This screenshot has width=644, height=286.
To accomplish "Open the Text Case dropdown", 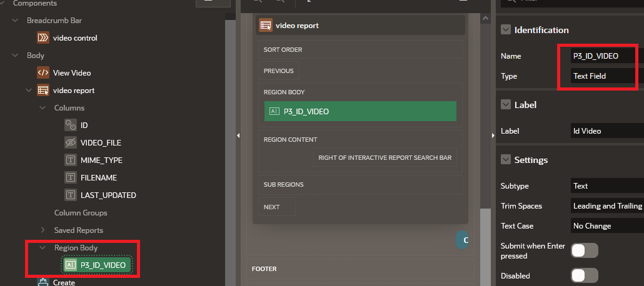I will pyautogui.click(x=607, y=225).
